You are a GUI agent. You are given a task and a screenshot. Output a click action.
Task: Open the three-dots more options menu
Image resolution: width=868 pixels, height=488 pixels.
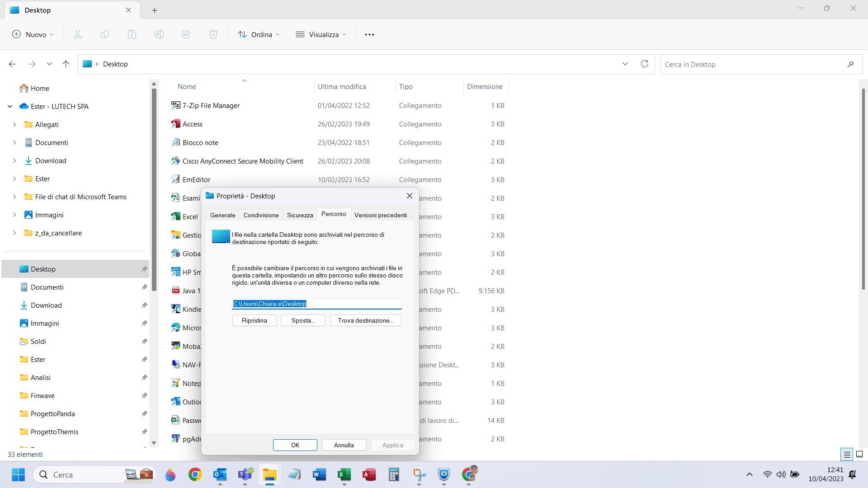pos(369,34)
